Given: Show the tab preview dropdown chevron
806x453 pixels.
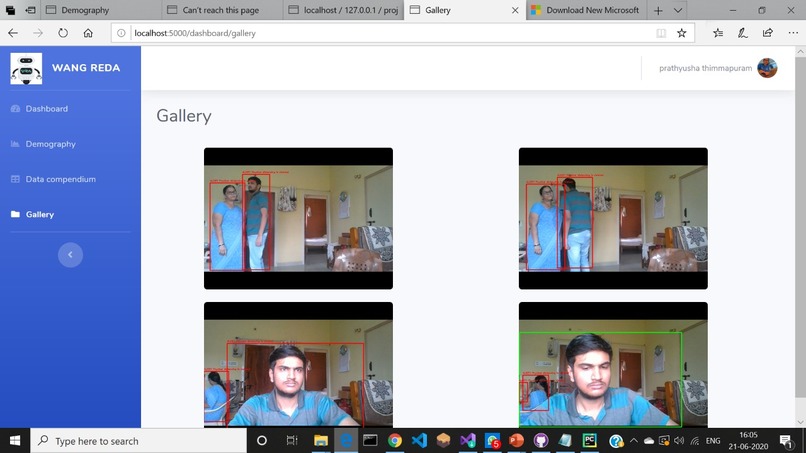Looking at the screenshot, I should 678,10.
